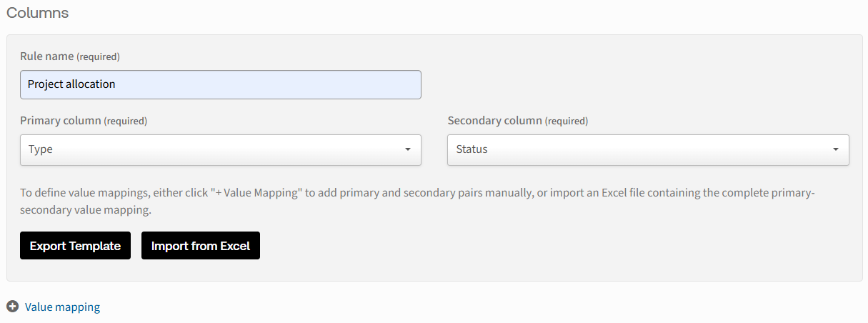Select the "Status" value text in dropdown

472,150
